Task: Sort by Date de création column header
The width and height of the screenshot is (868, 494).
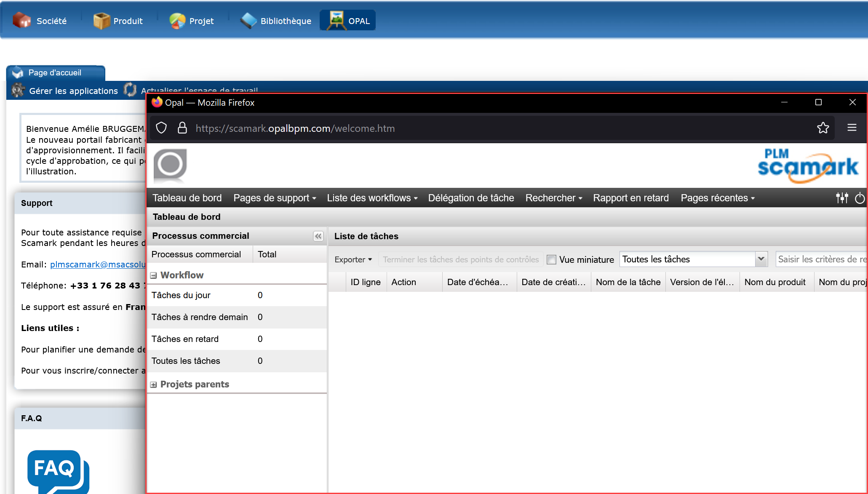Action: pyautogui.click(x=554, y=282)
